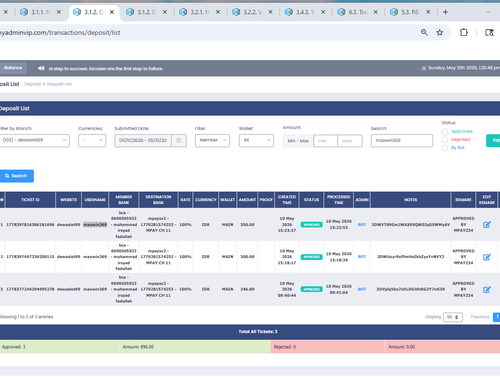Viewport: 500px width, 377px height.
Task: Enable the Rejected status checkbox
Action: pyautogui.click(x=444, y=139)
